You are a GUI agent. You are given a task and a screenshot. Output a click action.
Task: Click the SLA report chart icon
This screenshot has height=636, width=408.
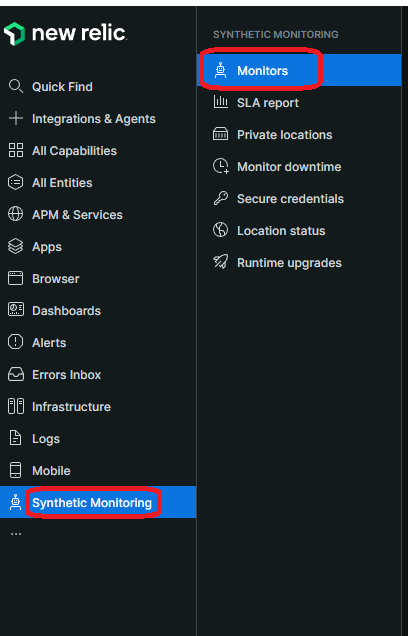pyautogui.click(x=221, y=102)
